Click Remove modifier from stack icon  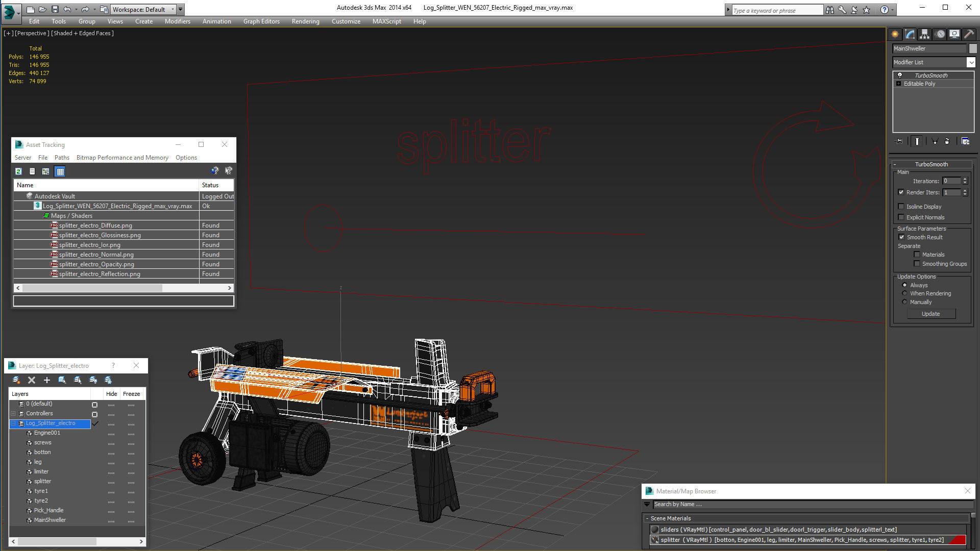pos(947,141)
